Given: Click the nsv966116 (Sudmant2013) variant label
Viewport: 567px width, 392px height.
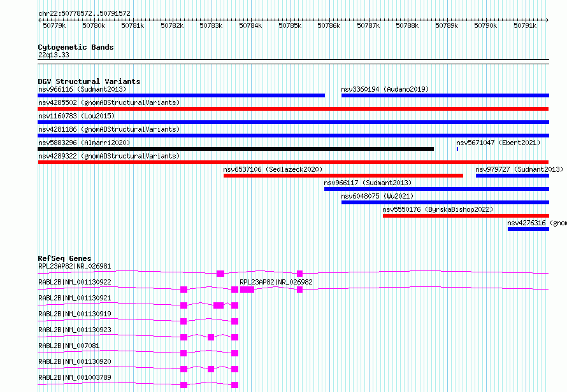Looking at the screenshot, I should [82, 89].
